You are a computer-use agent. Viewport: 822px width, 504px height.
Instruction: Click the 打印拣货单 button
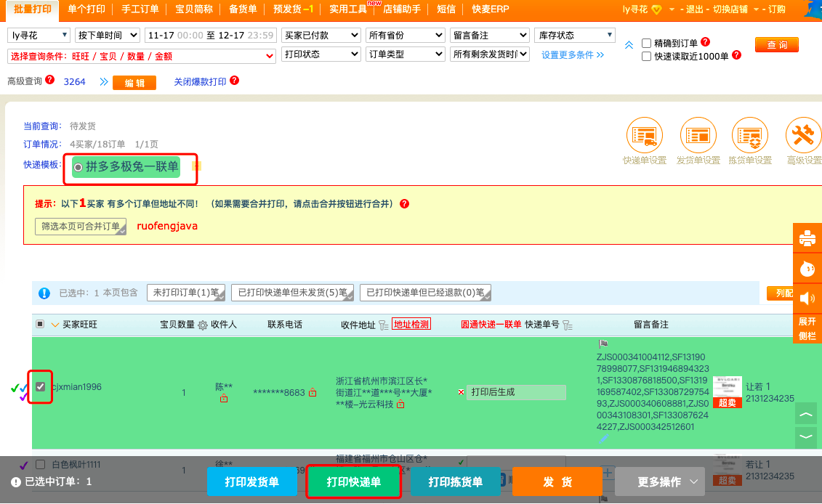click(x=456, y=481)
